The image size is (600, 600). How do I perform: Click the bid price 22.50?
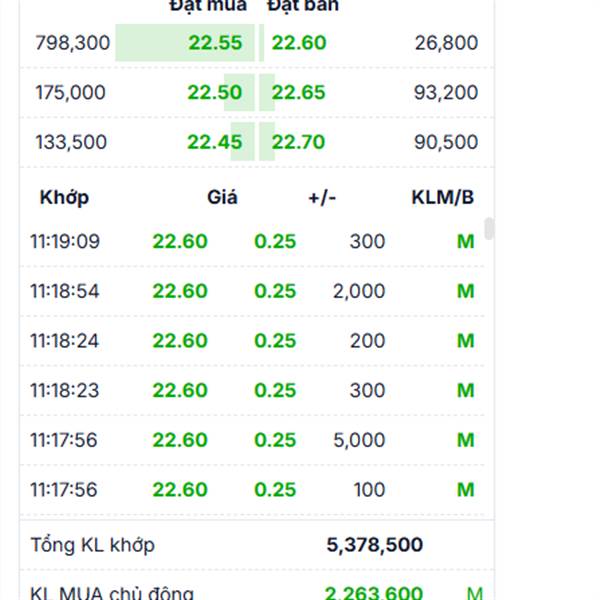tap(215, 93)
